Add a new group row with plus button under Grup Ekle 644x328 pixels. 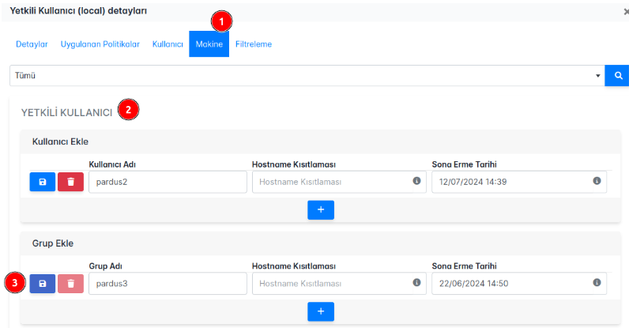[321, 311]
